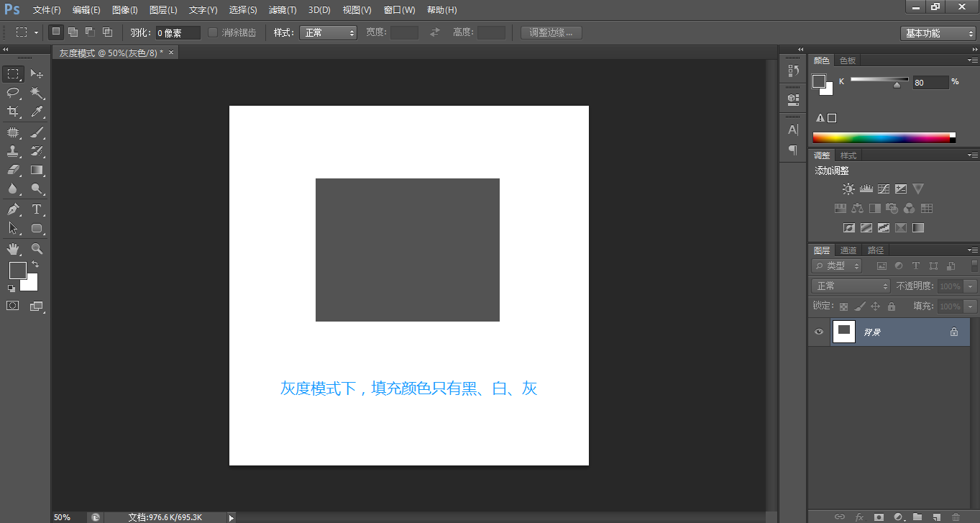Reset default foreground and background colors
This screenshot has width=980, height=523.
[x=12, y=288]
